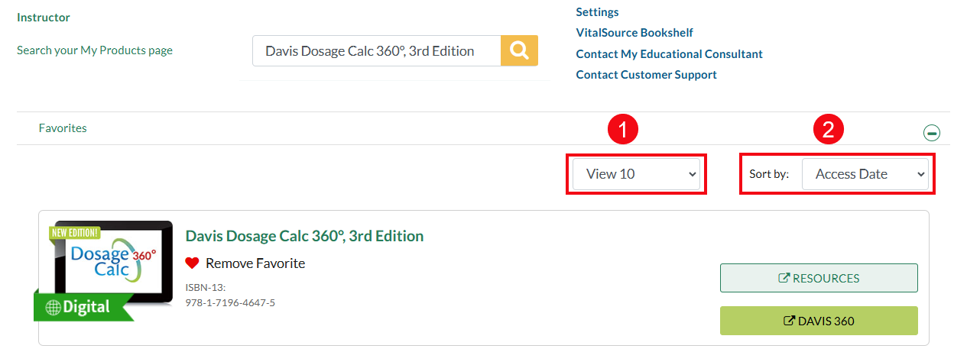This screenshot has width=980, height=352.
Task: Click the RESOURCES button
Action: tap(819, 278)
